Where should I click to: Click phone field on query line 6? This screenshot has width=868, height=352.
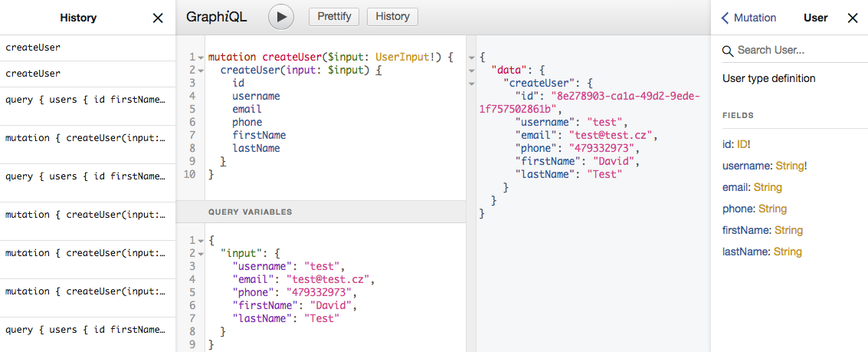pyautogui.click(x=247, y=122)
